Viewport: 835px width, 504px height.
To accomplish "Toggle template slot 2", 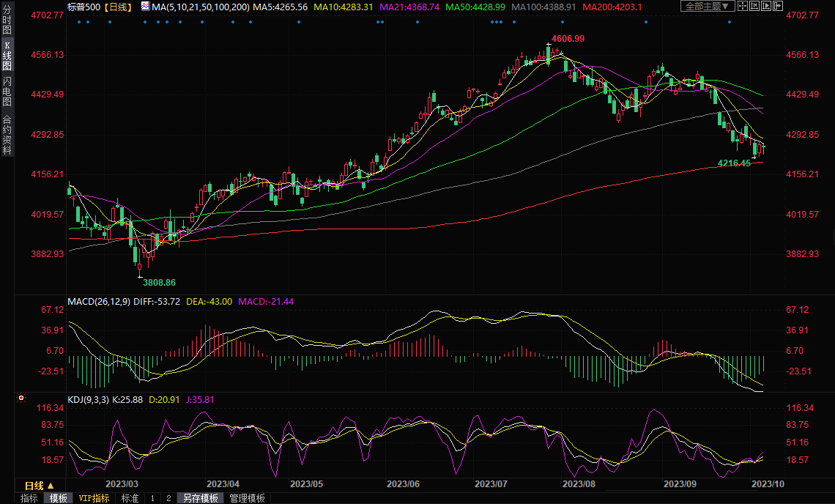I will (168, 498).
